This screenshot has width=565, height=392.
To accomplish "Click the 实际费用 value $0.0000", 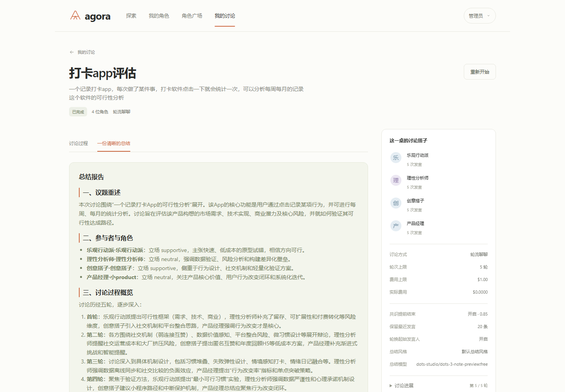I will (480, 292).
